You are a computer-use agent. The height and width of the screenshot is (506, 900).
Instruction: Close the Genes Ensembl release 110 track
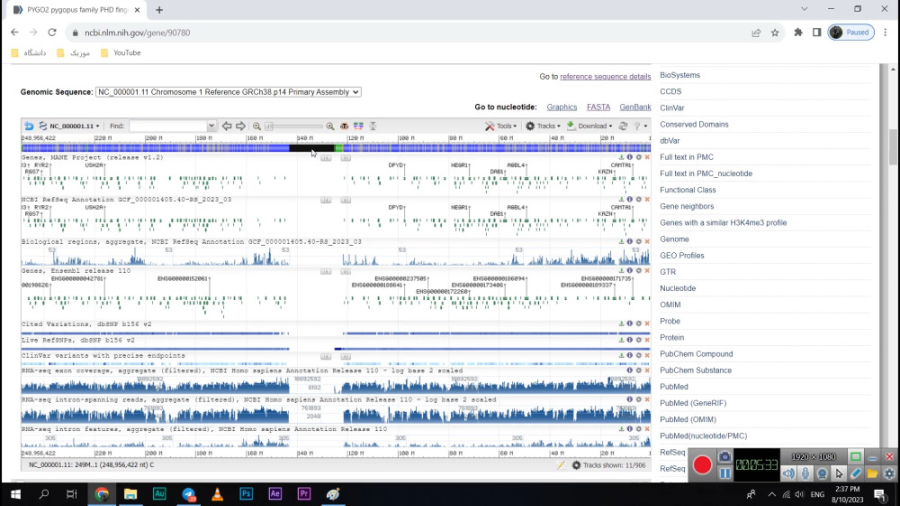647,271
